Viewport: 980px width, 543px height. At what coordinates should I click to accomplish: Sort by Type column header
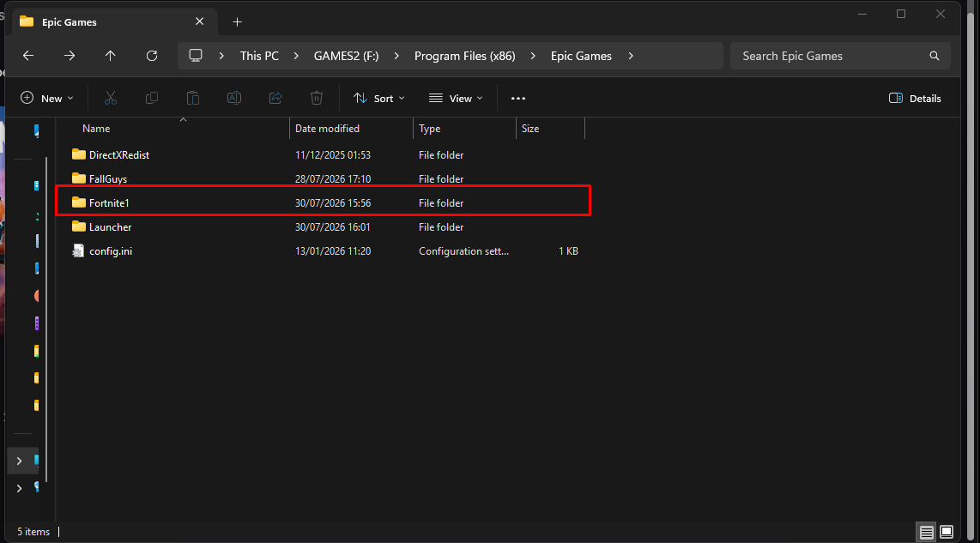click(x=429, y=128)
